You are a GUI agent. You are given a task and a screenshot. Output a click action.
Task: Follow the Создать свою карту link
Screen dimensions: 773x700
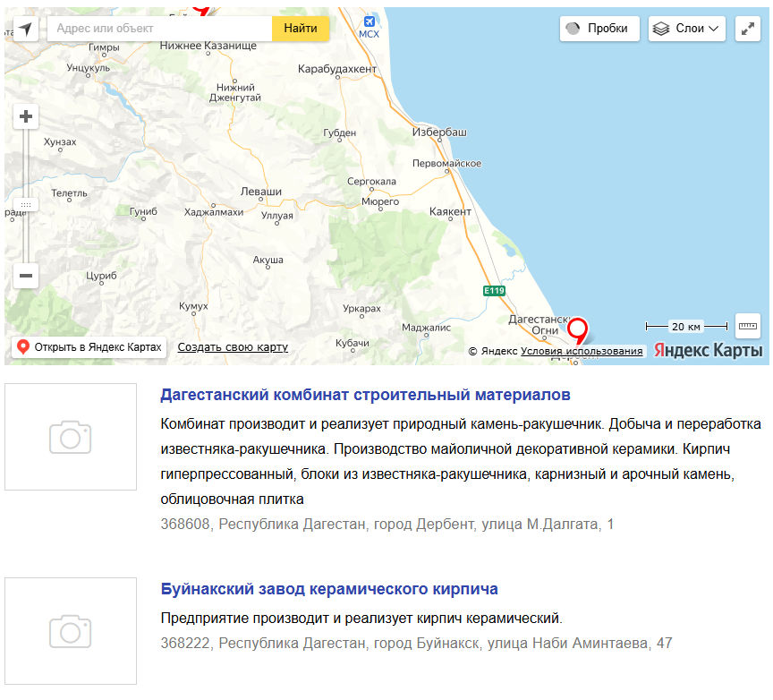coord(233,347)
